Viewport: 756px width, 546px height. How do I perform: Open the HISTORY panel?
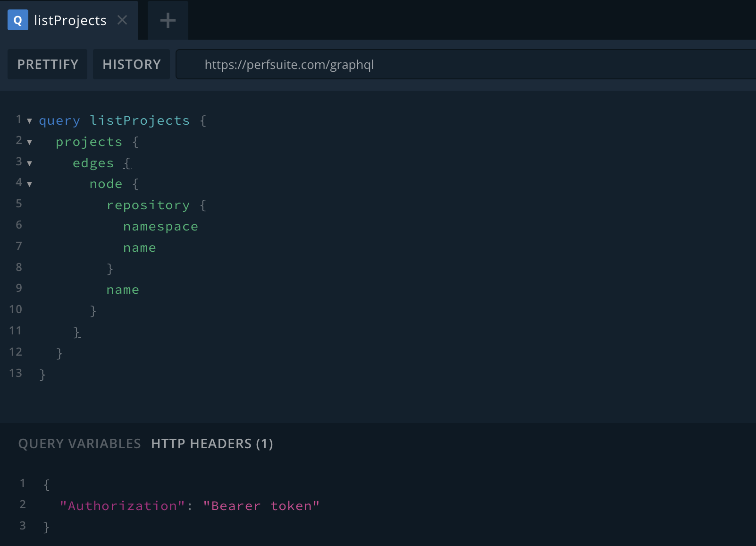click(x=132, y=64)
